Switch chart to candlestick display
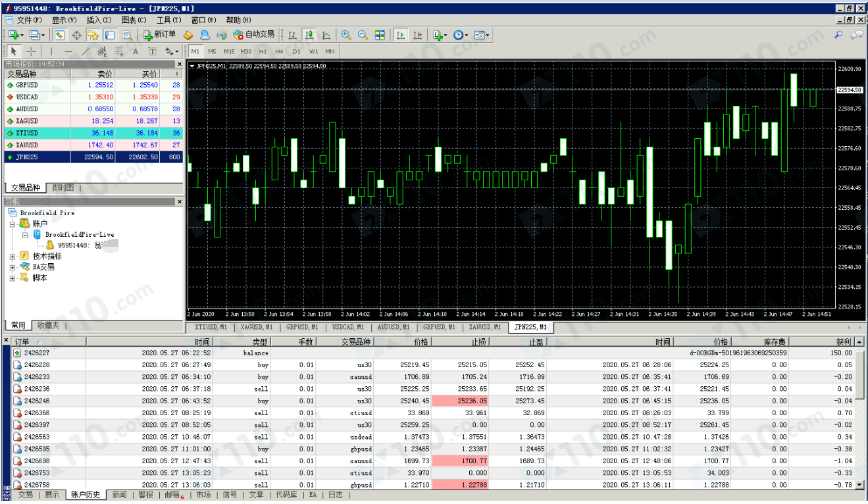 (309, 35)
